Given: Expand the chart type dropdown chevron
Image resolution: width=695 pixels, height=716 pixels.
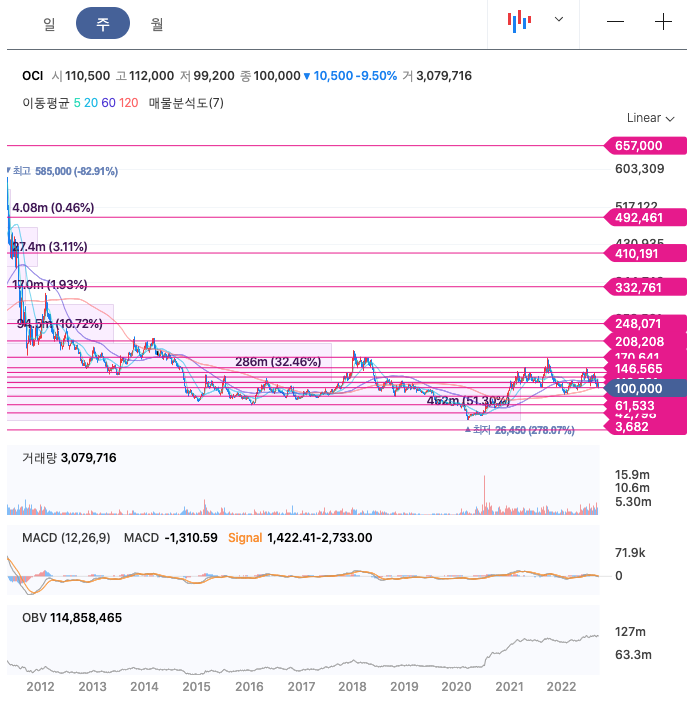Looking at the screenshot, I should (559, 19).
